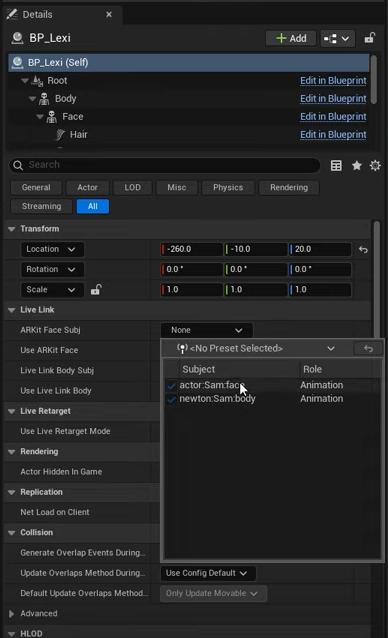Collapse the Rendering section
Screen dimensions: 388x638
(x=11, y=452)
